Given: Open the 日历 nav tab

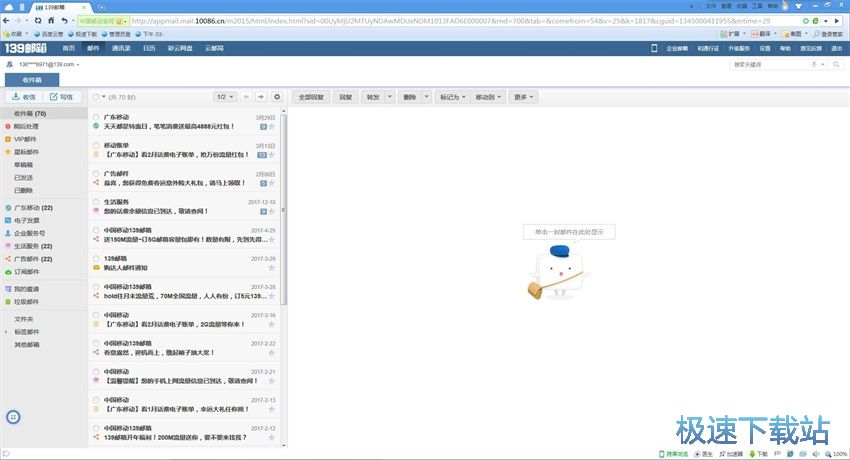Looking at the screenshot, I should pos(149,48).
